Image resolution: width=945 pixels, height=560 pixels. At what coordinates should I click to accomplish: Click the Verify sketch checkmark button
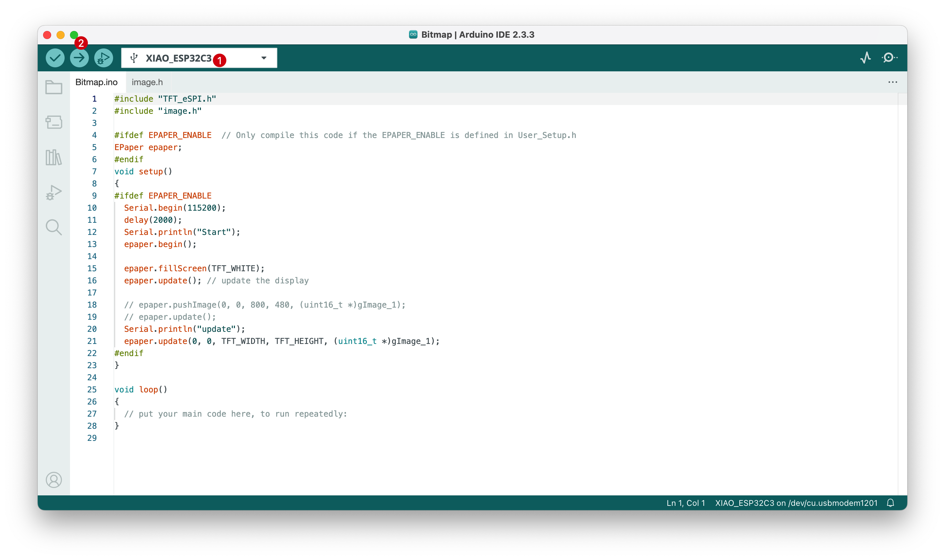point(55,58)
